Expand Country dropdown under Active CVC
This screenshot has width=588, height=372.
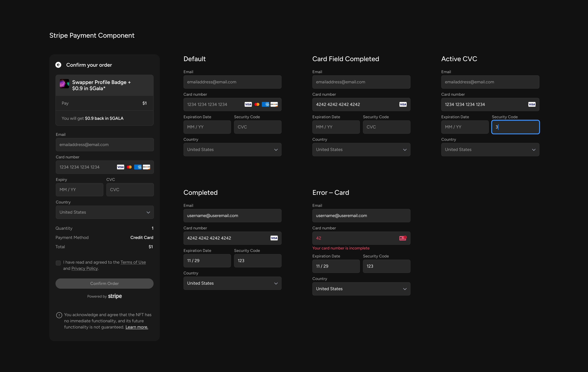[490, 150]
